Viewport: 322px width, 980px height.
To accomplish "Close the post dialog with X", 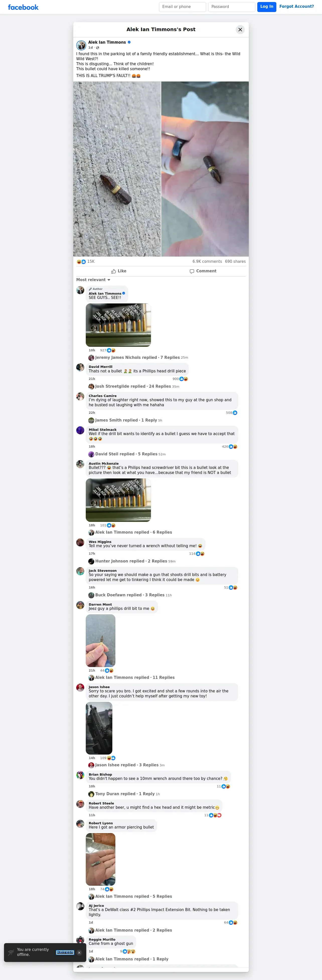I will click(240, 30).
